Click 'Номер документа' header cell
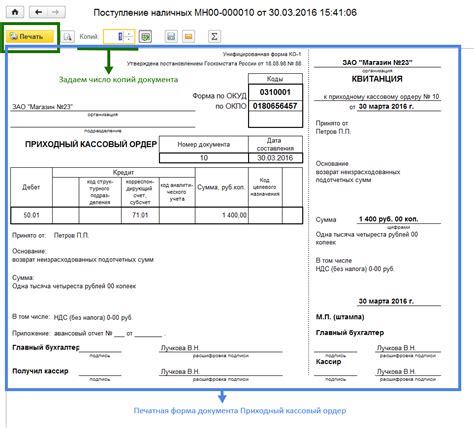Screen dimensions: 474x428 coord(204,145)
